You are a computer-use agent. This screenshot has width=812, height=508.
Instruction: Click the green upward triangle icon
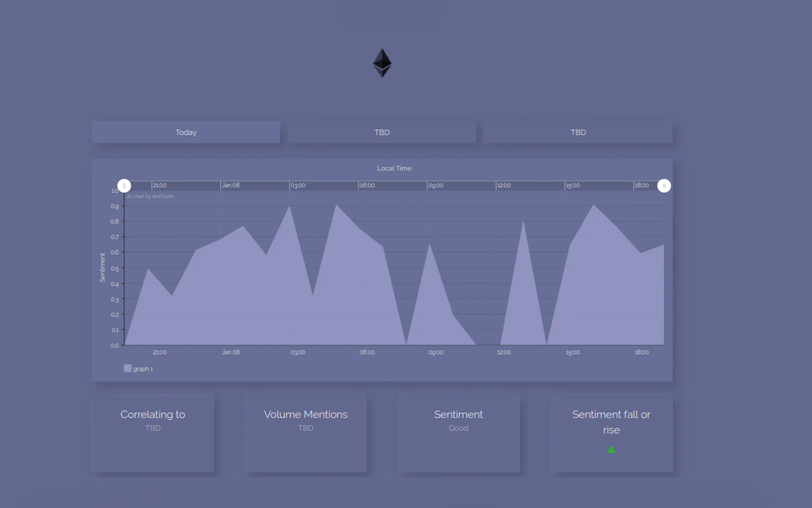(611, 449)
